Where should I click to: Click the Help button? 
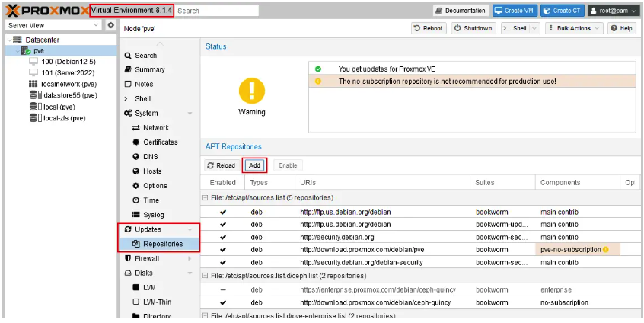click(621, 28)
